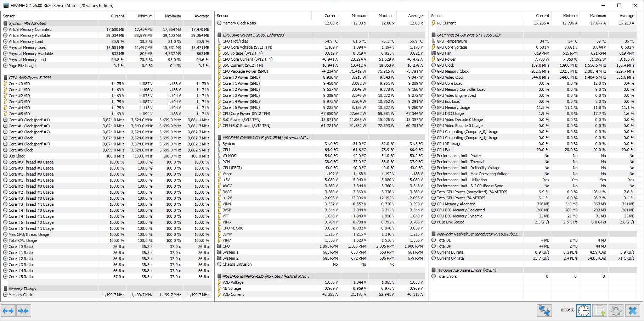644x321 pixels.
Task: Select the CPU Package Power (SMU) row
Action: coord(245,71)
